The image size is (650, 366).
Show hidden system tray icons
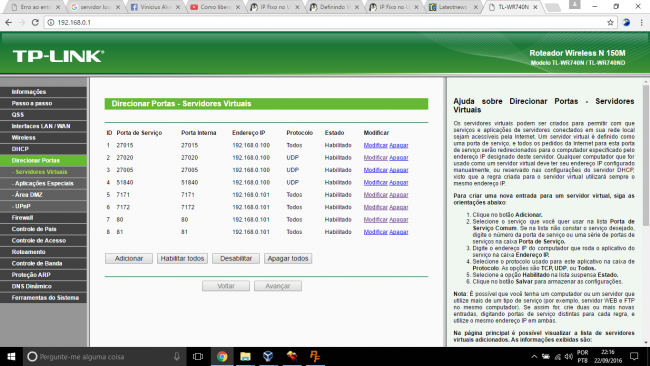click(534, 356)
